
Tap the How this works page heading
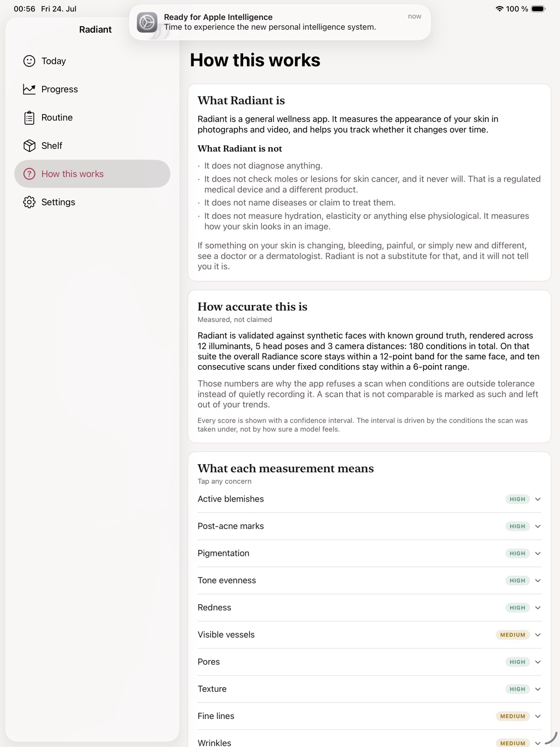tap(255, 60)
